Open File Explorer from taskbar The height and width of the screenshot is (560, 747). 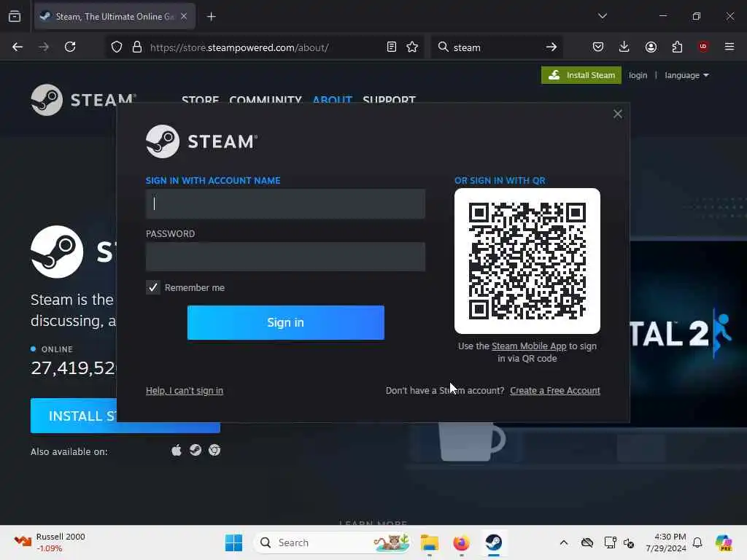tap(429, 542)
